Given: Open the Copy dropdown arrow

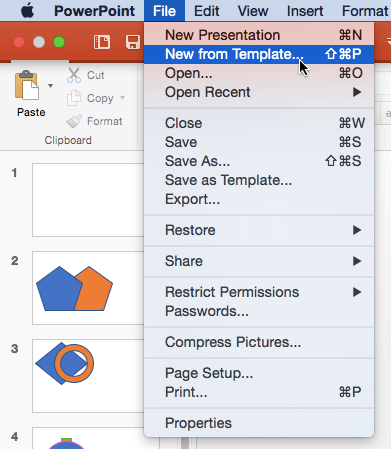Looking at the screenshot, I should point(122,98).
